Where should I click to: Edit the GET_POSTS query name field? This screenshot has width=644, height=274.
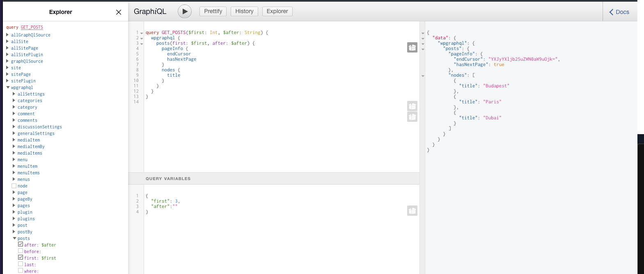[x=32, y=27]
